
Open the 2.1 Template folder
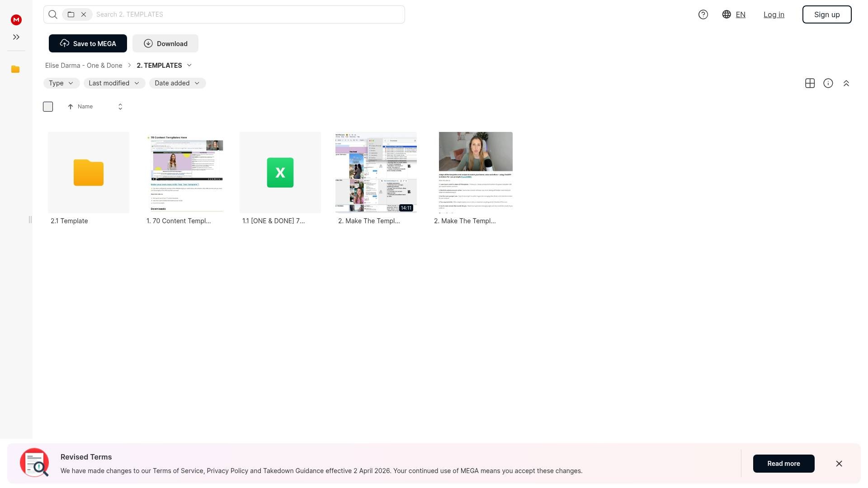pos(89,173)
